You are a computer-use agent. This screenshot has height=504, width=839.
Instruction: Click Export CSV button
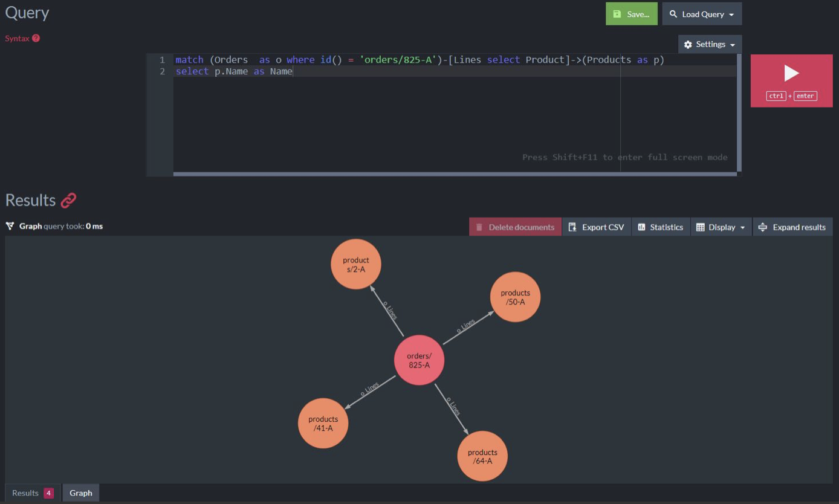[x=597, y=227]
